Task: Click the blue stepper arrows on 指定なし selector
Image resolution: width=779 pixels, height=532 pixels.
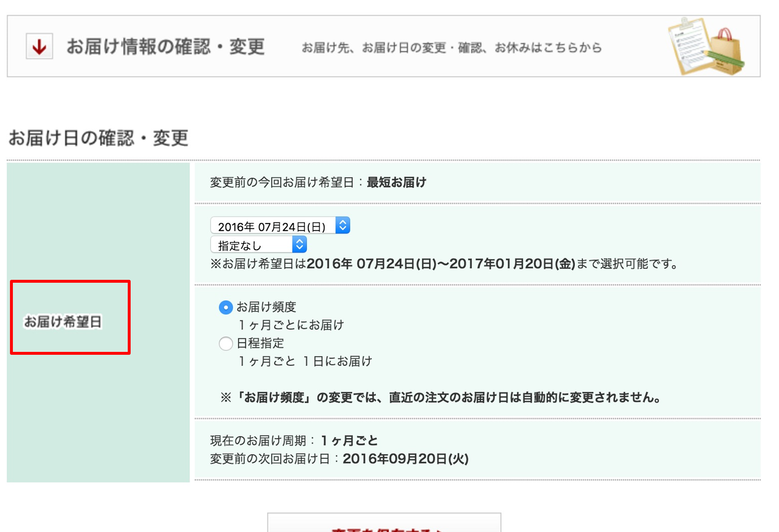Action: [299, 244]
